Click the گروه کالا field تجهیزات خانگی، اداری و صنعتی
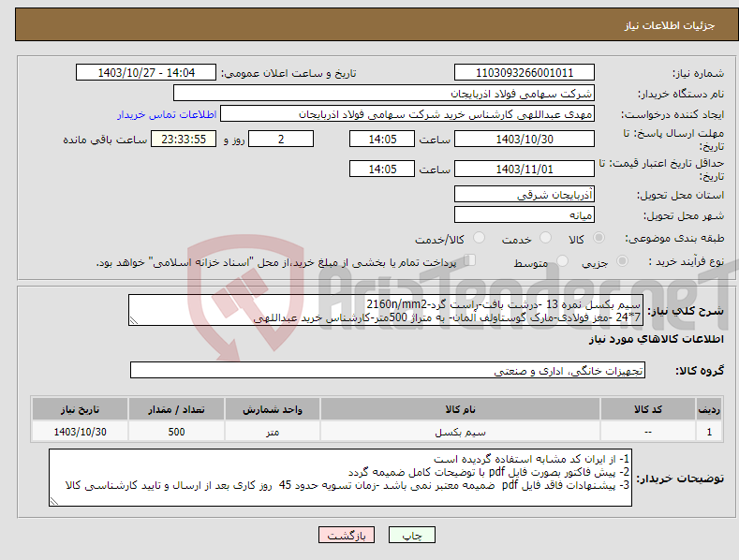Image resolution: width=739 pixels, height=560 pixels. click(388, 371)
